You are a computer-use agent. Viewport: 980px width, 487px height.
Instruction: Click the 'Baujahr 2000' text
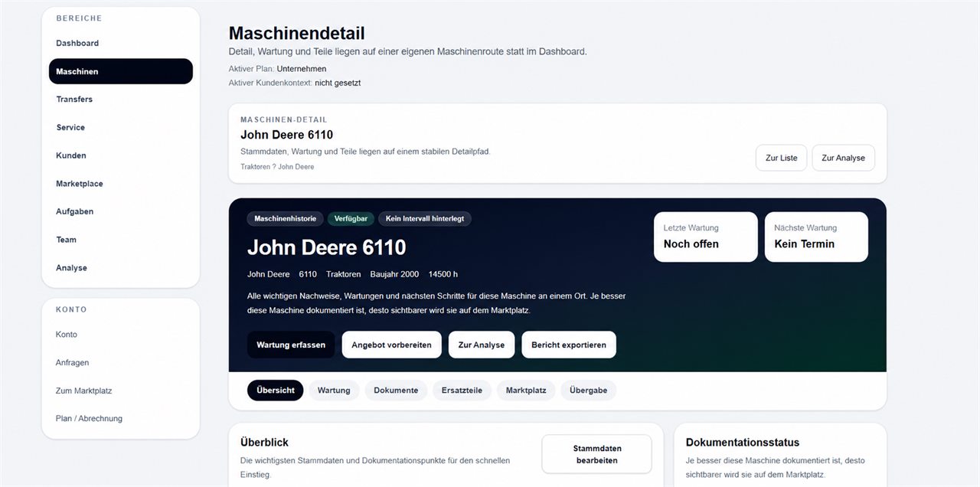(x=394, y=274)
